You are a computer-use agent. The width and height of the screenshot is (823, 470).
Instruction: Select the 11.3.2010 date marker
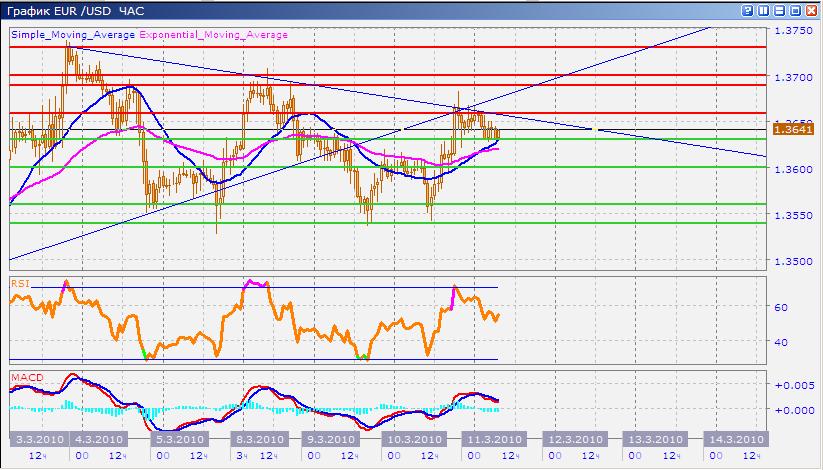[x=492, y=440]
